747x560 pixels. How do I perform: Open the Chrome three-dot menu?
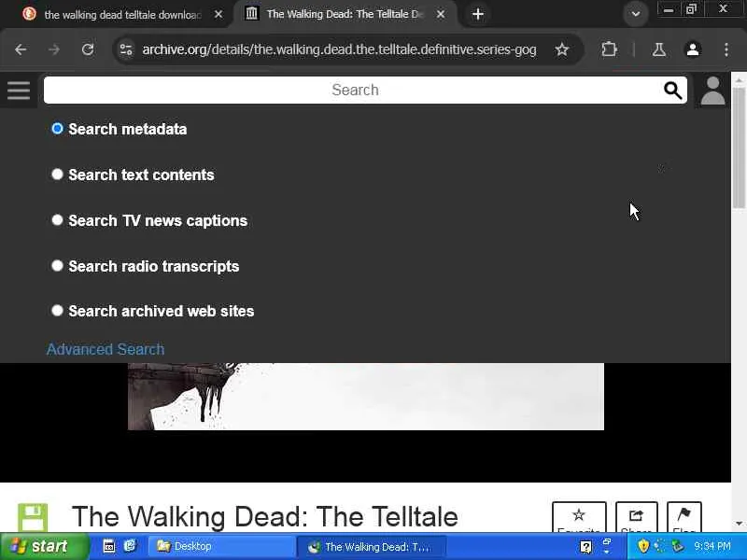tap(726, 49)
